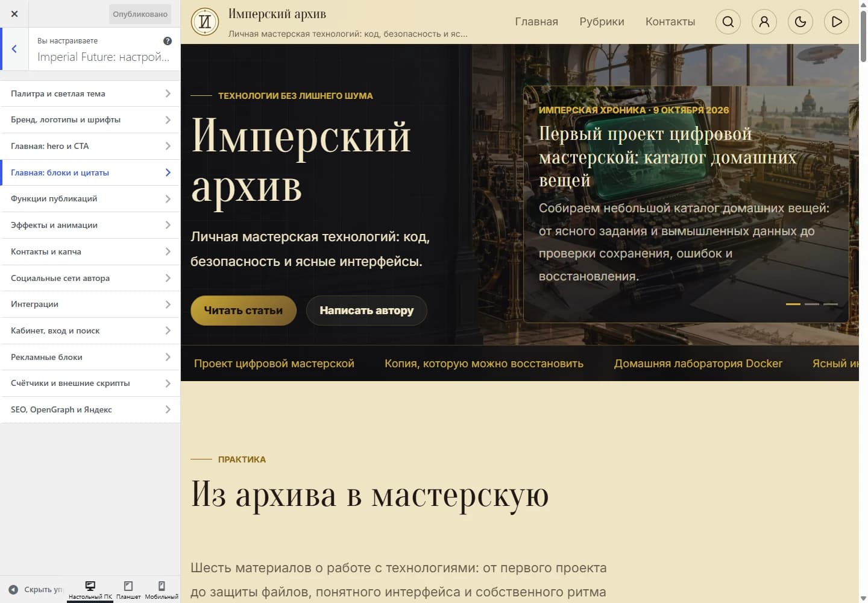The height and width of the screenshot is (603, 868).
Task: Toggle dark mode moon icon
Action: (800, 22)
